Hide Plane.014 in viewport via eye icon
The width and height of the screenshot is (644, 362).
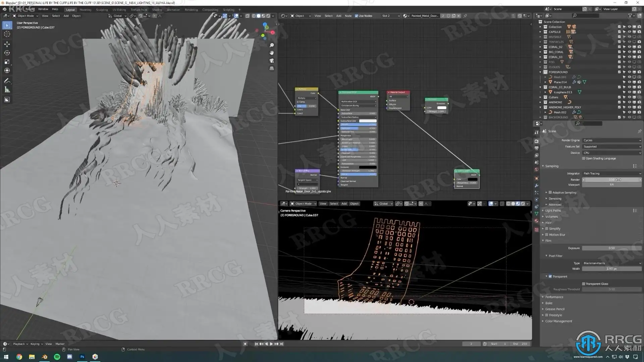629,82
